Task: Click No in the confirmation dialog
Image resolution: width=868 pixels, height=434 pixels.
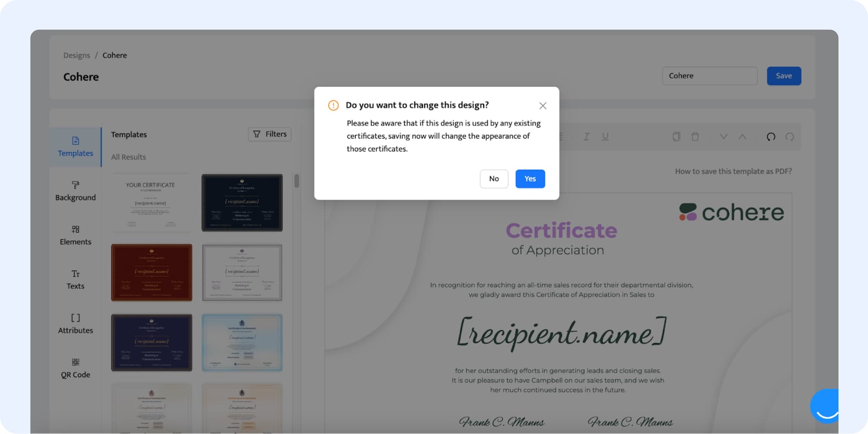Action: (x=494, y=179)
